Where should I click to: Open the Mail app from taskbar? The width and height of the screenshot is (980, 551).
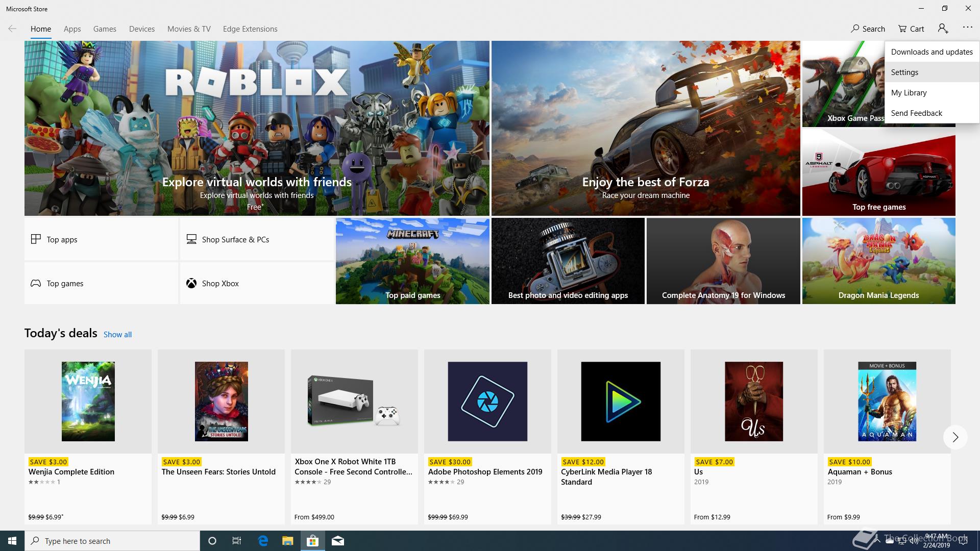[x=337, y=541]
